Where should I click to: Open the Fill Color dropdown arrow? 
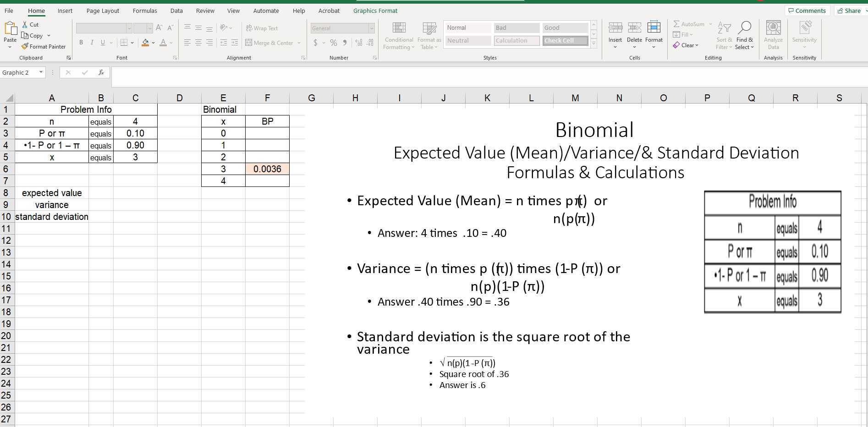[153, 43]
